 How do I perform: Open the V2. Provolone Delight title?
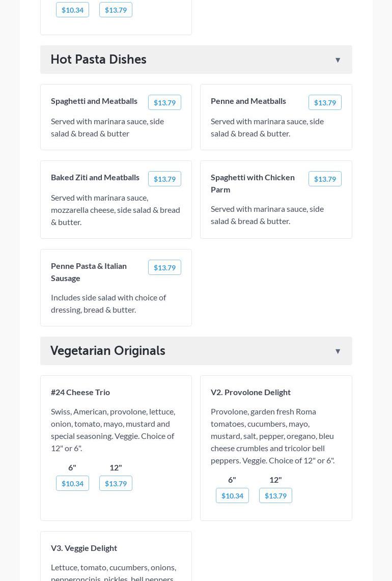(250, 392)
